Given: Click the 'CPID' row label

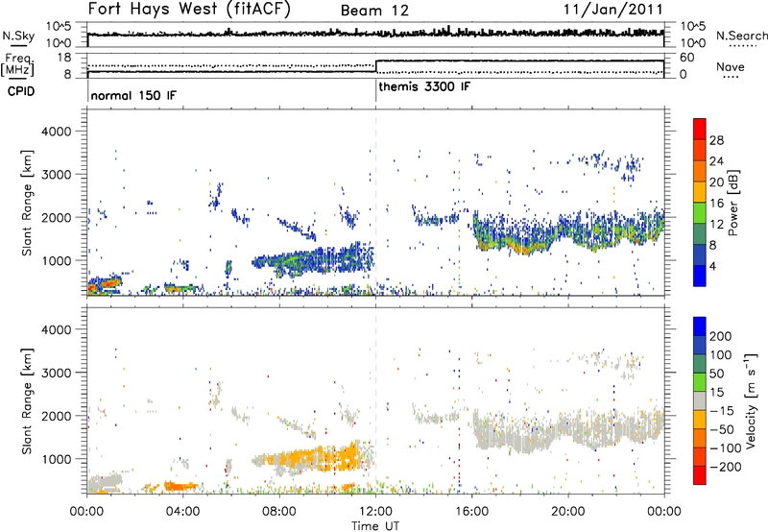Looking at the screenshot, I should point(21,91).
